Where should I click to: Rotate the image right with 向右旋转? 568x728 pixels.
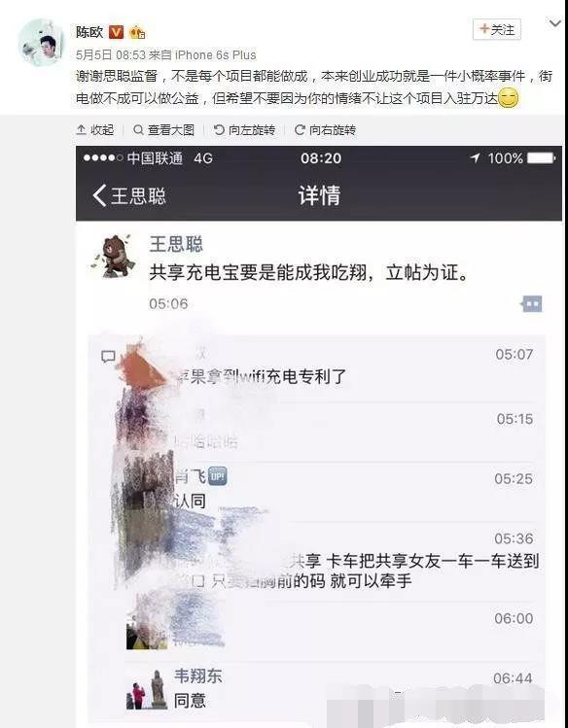[326, 130]
